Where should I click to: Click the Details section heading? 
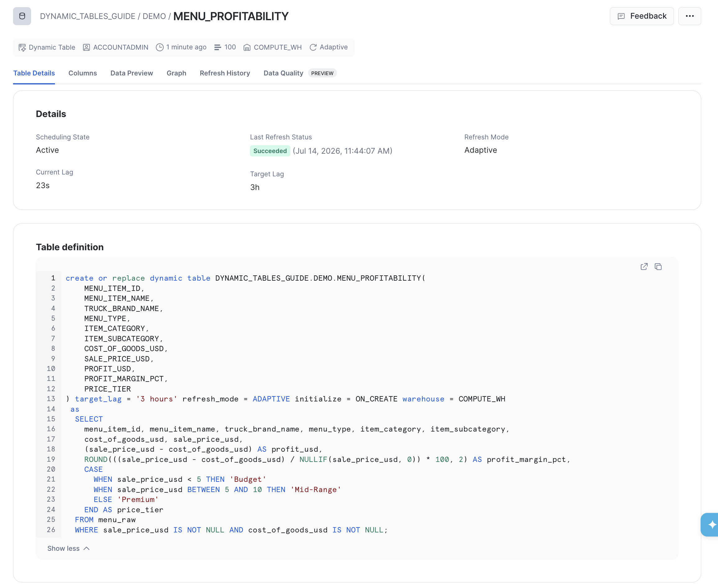click(51, 114)
